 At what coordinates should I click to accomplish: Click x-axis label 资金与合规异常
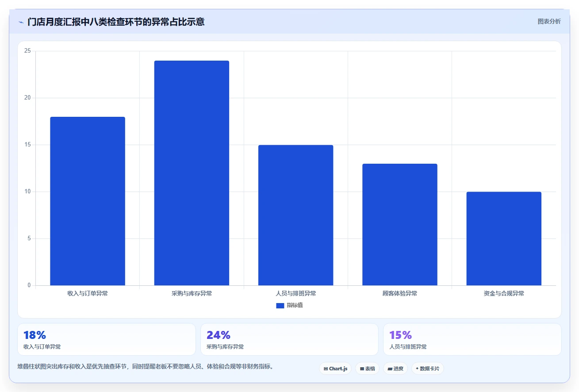coord(504,293)
